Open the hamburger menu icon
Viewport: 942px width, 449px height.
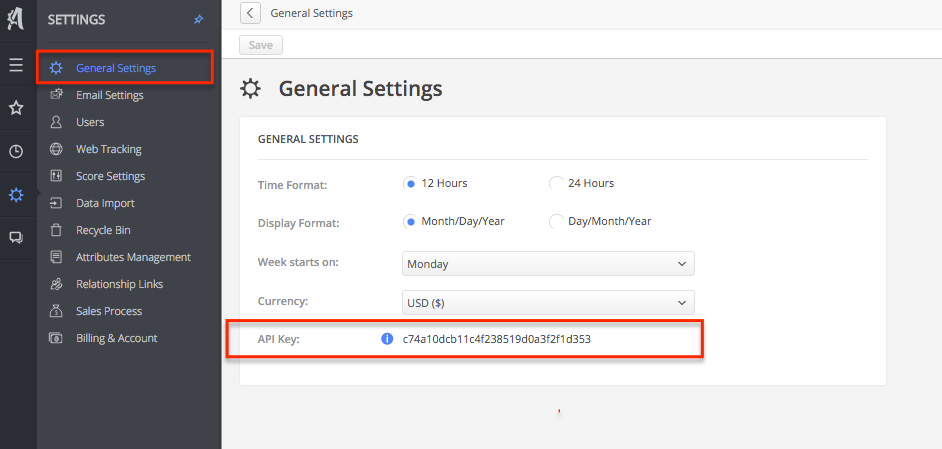tap(16, 65)
